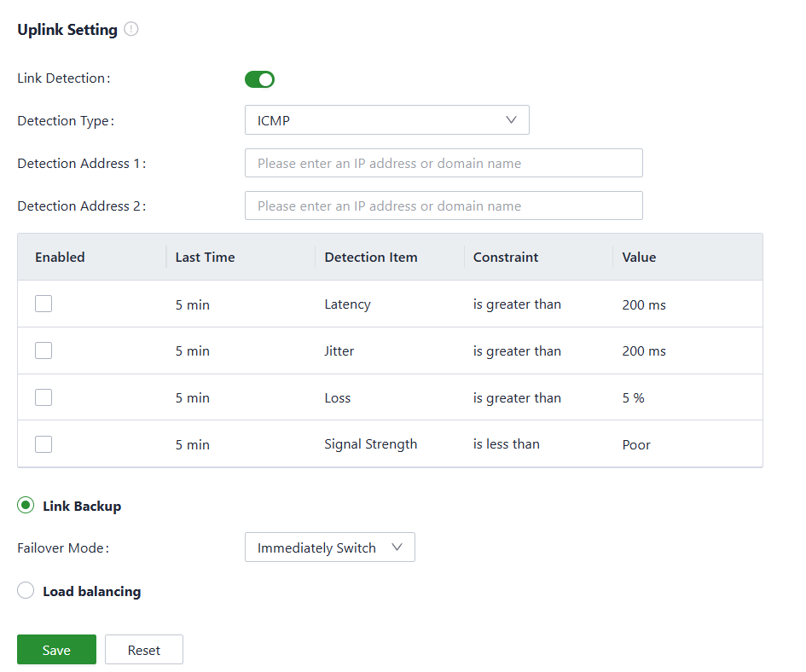Click the Jitter row's 5 min cell

193,351
